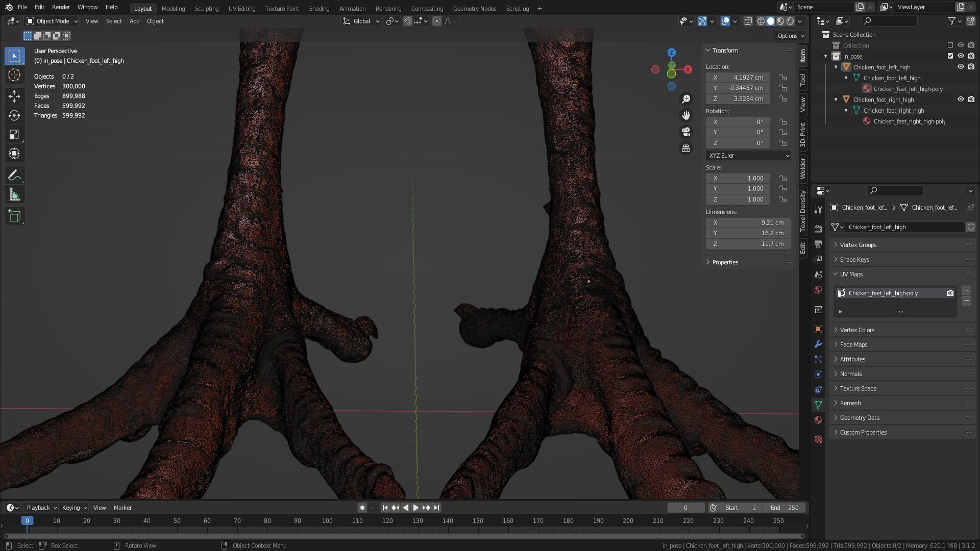Select wireframe viewport shading

[x=761, y=21]
